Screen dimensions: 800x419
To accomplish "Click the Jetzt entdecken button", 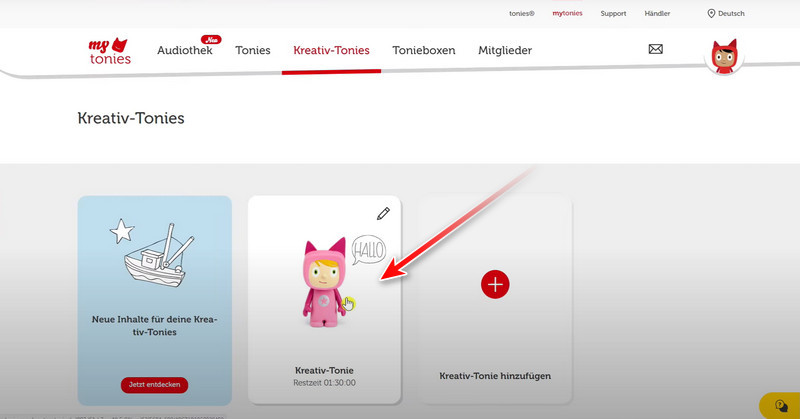I will coord(154,384).
